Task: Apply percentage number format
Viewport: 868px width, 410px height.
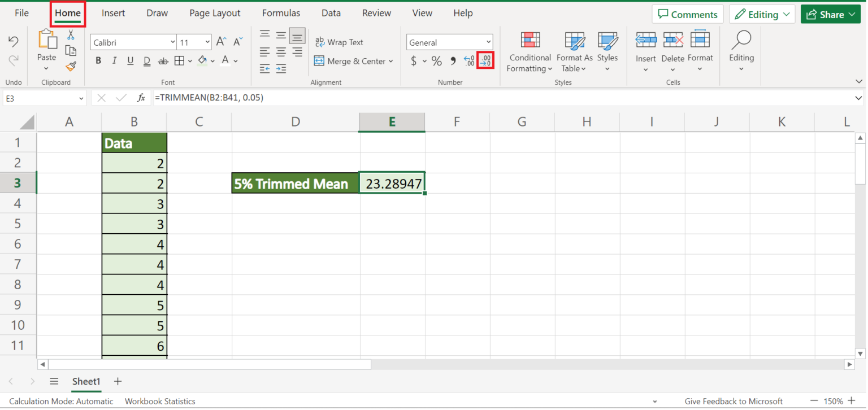Action: pyautogui.click(x=436, y=60)
